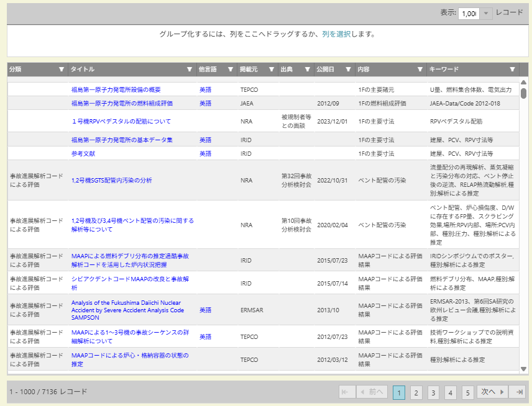Open filter for キーワード column
Screen dimensions: 532x406
point(512,69)
